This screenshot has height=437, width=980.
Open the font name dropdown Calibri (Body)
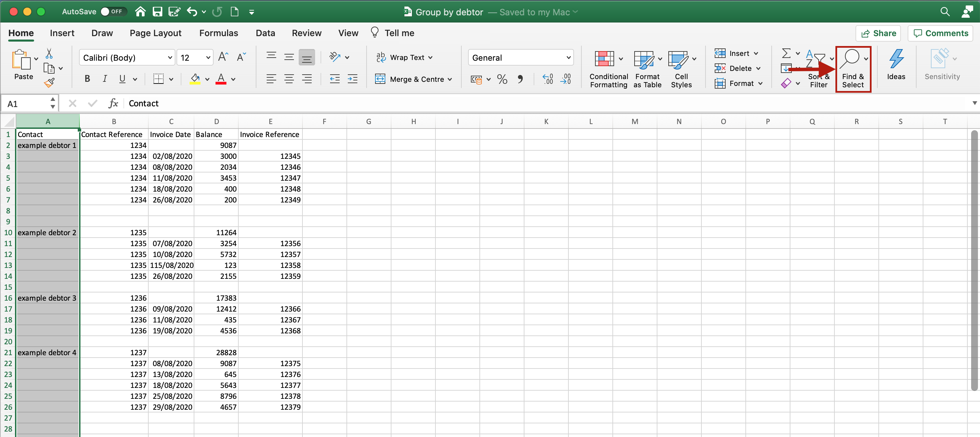[x=127, y=57]
